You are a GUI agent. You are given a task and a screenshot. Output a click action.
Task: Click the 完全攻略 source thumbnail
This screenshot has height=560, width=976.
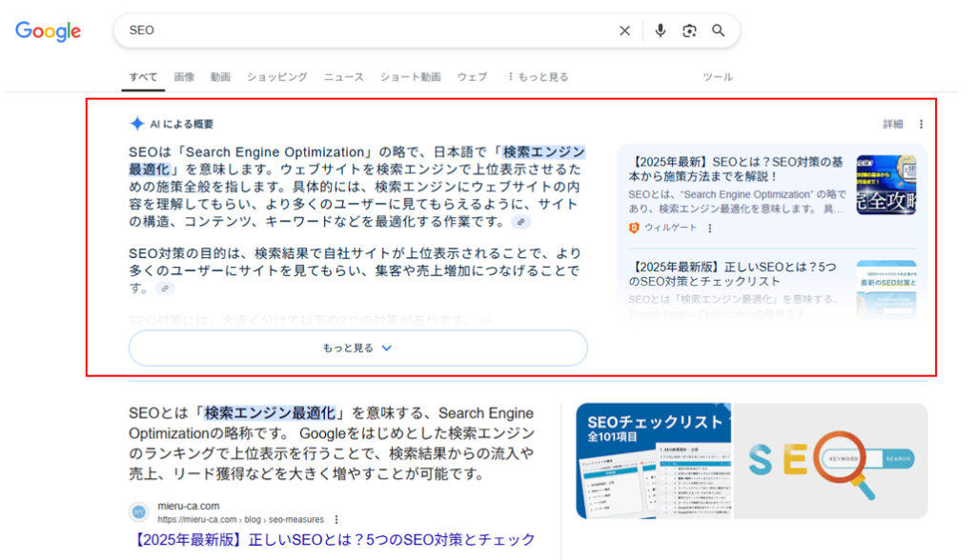(x=885, y=185)
